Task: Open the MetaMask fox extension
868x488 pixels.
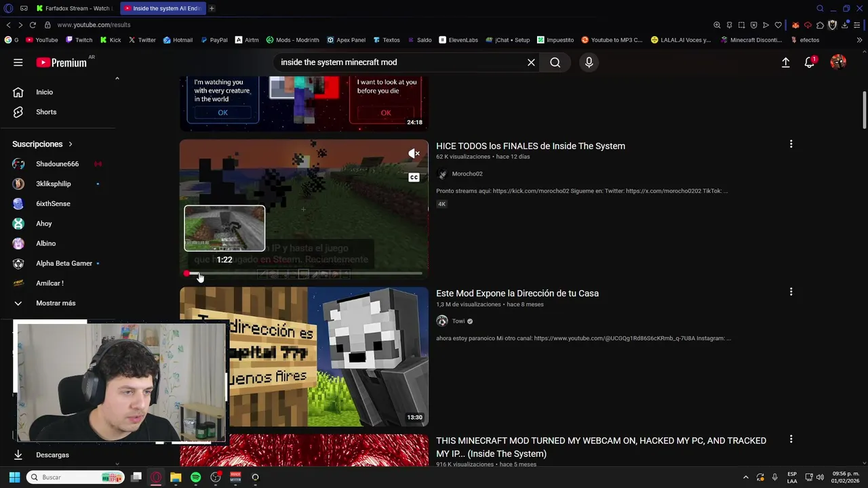Action: pos(795,25)
